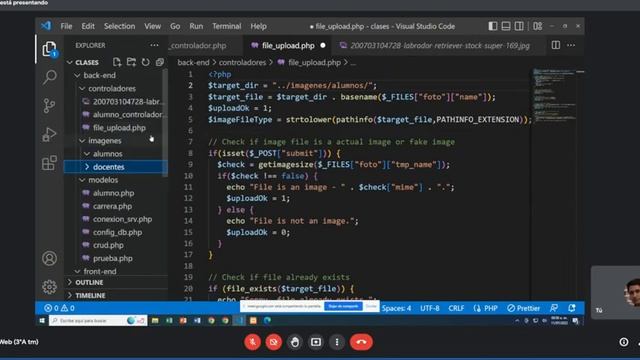Screen dimensions: 640x360
Task: Refresh the Explorer file tree
Action: pyautogui.click(x=145, y=62)
